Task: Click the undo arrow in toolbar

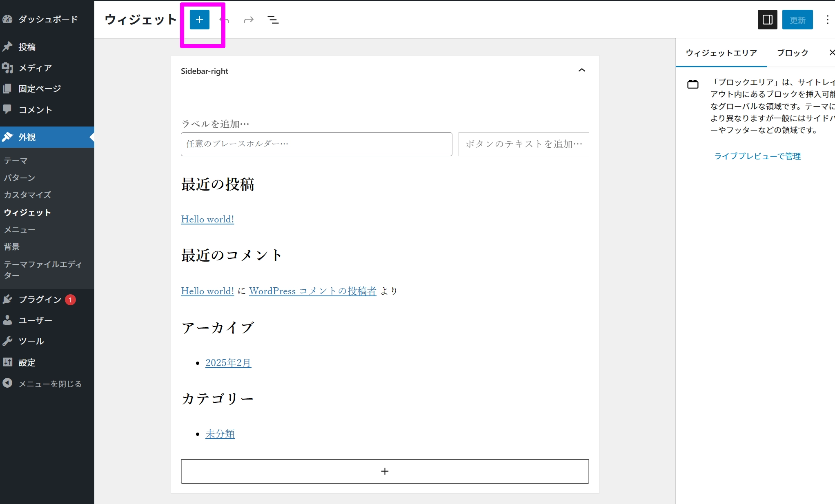Action: [224, 20]
